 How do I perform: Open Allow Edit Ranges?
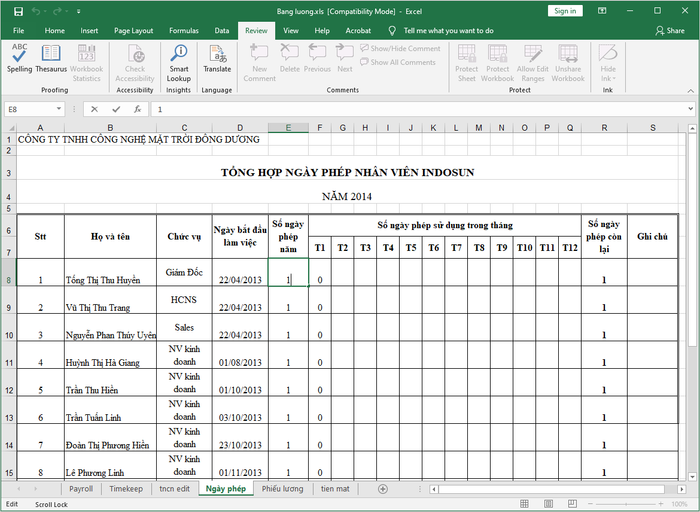pos(533,63)
